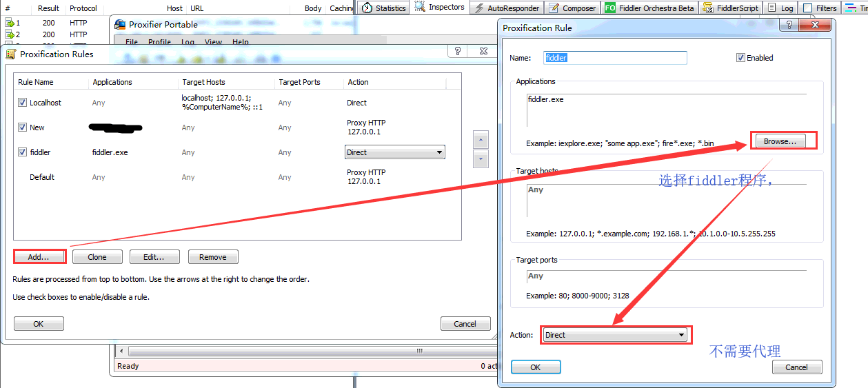The height and width of the screenshot is (388, 868).
Task: Open the Statistics tab in Fiddler
Action: 383,8
